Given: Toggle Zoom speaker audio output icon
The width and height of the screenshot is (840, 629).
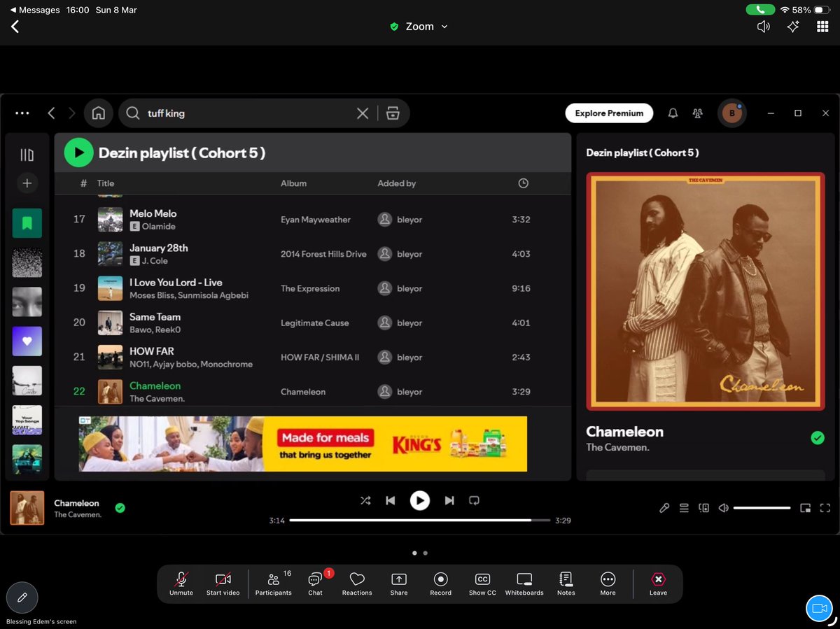Looking at the screenshot, I should (764, 27).
